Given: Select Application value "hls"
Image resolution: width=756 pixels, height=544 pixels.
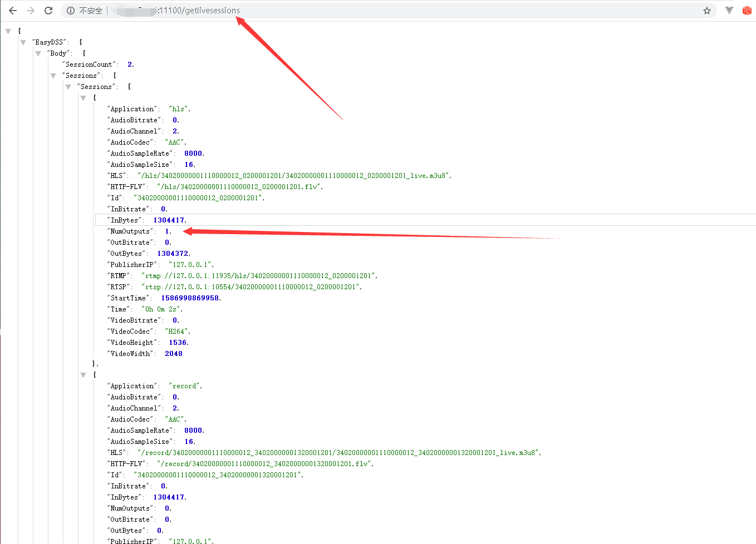Looking at the screenshot, I should tap(179, 109).
